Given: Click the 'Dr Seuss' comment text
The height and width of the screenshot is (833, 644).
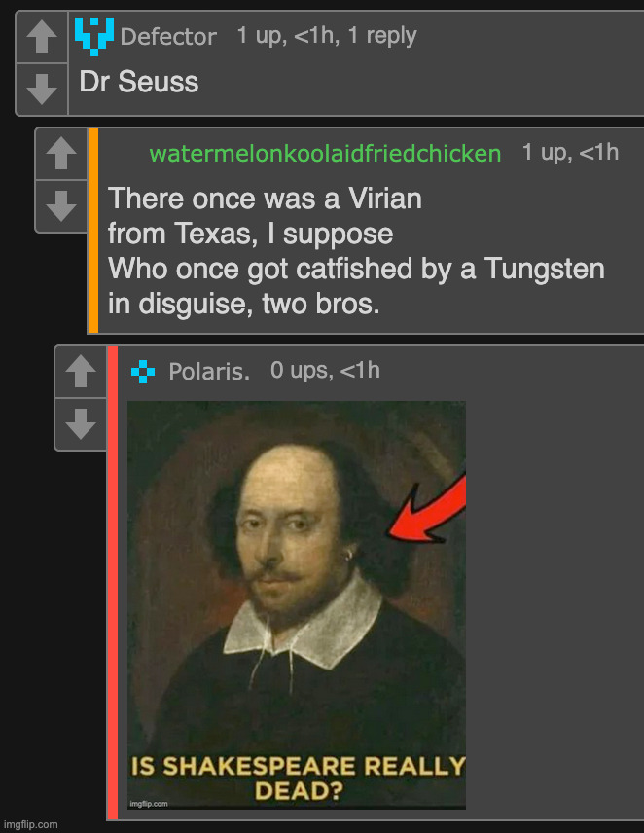Looking at the screenshot, I should 139,82.
